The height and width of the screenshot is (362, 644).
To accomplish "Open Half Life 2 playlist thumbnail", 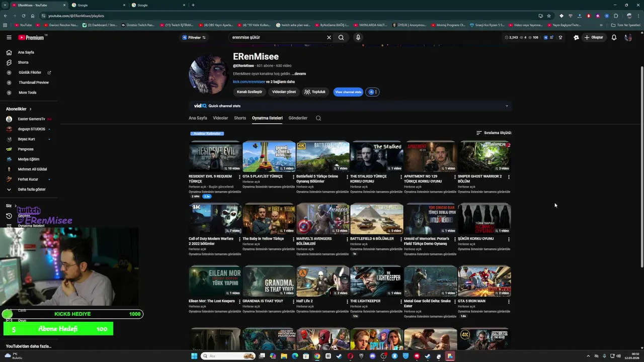I will [x=323, y=281].
